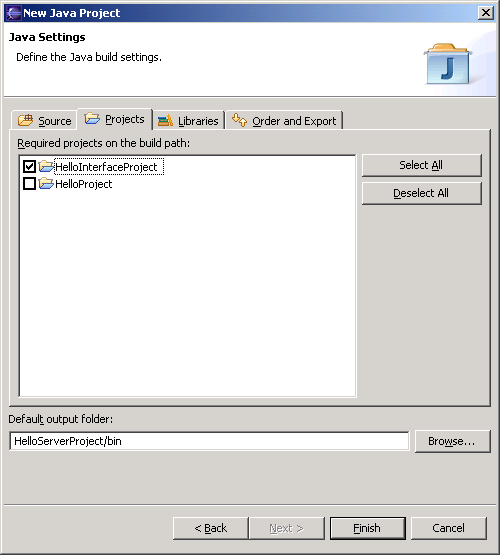Click the Deselect All button
This screenshot has width=500, height=555.
coord(421,193)
